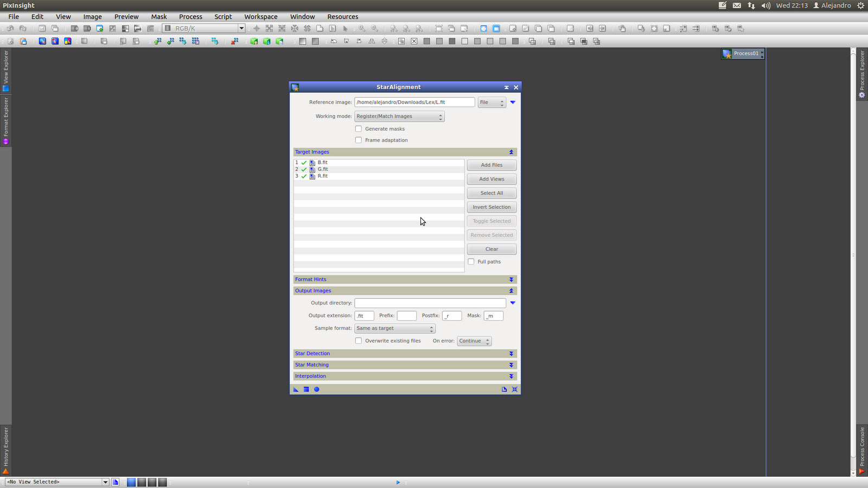
Task: Open the Workspace menu
Action: 261,17
